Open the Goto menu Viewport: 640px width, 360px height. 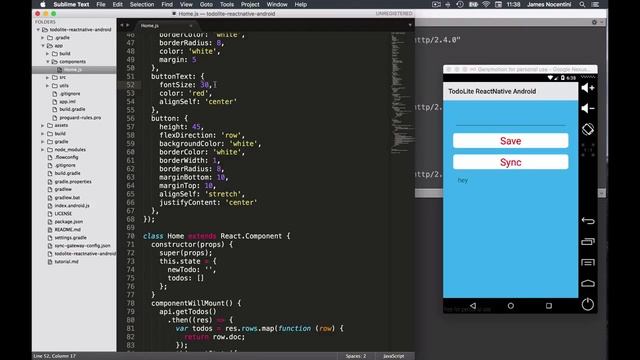(x=206, y=4)
